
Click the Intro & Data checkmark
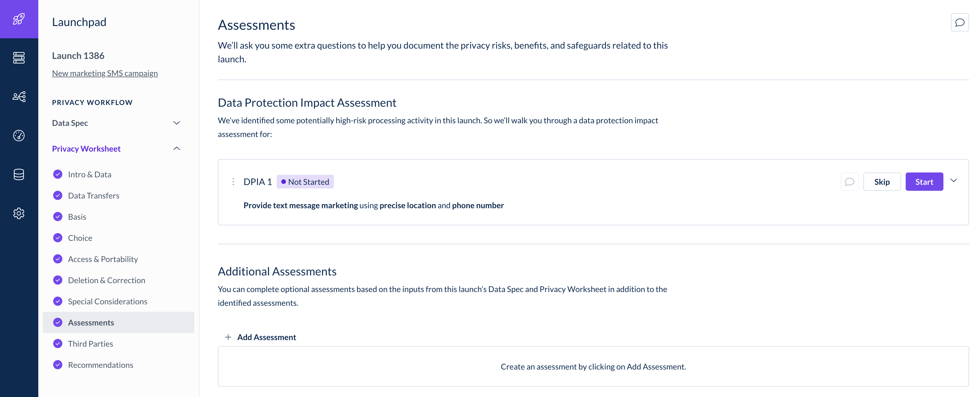(58, 174)
